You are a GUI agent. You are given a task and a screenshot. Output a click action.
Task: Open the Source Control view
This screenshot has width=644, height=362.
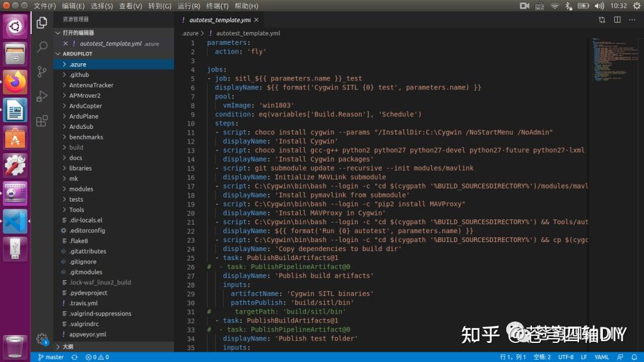point(42,72)
